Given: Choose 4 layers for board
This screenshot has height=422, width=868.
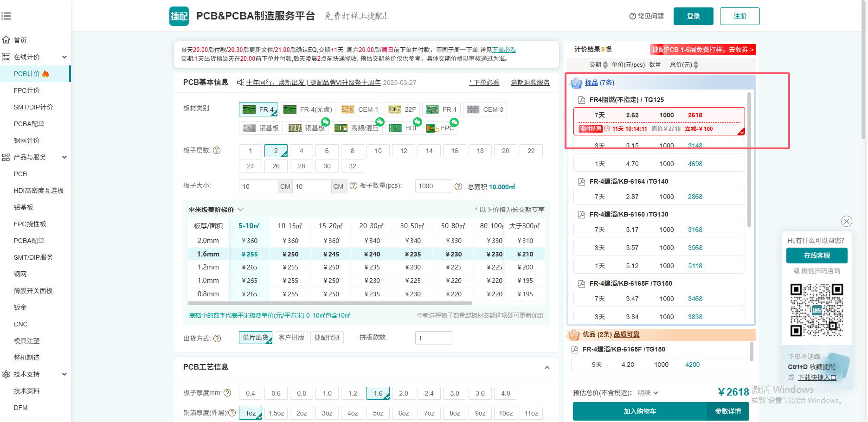Looking at the screenshot, I should (301, 151).
